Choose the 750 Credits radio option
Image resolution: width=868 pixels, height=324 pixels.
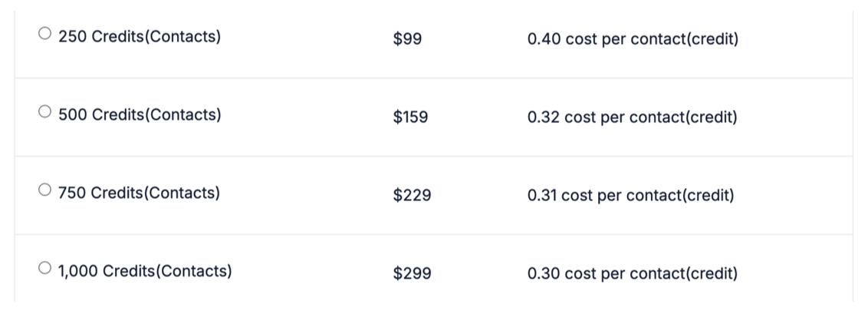[45, 191]
